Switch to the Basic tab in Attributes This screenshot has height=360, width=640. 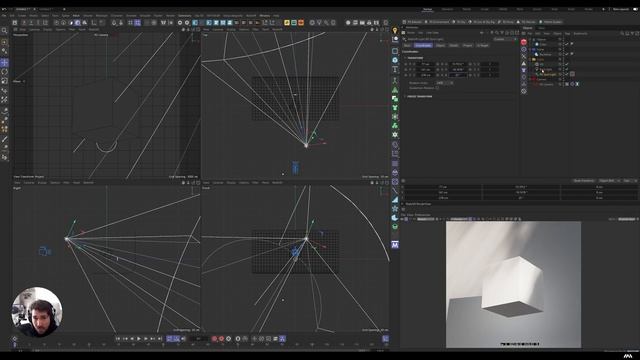coord(407,45)
